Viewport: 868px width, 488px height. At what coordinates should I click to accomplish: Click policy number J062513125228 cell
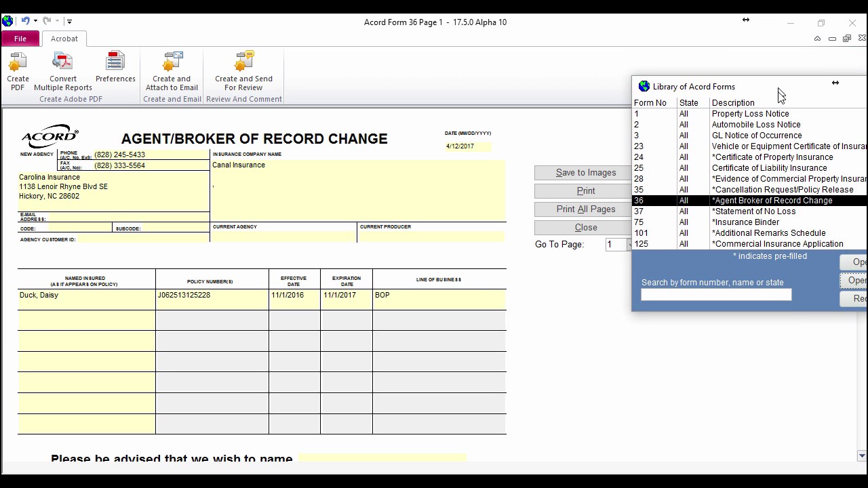click(212, 300)
